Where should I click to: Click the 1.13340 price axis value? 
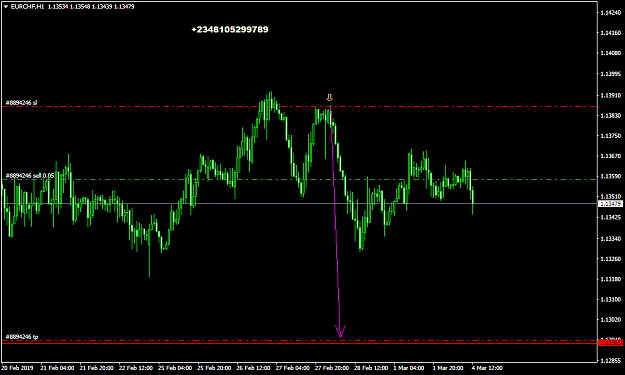[x=611, y=239]
